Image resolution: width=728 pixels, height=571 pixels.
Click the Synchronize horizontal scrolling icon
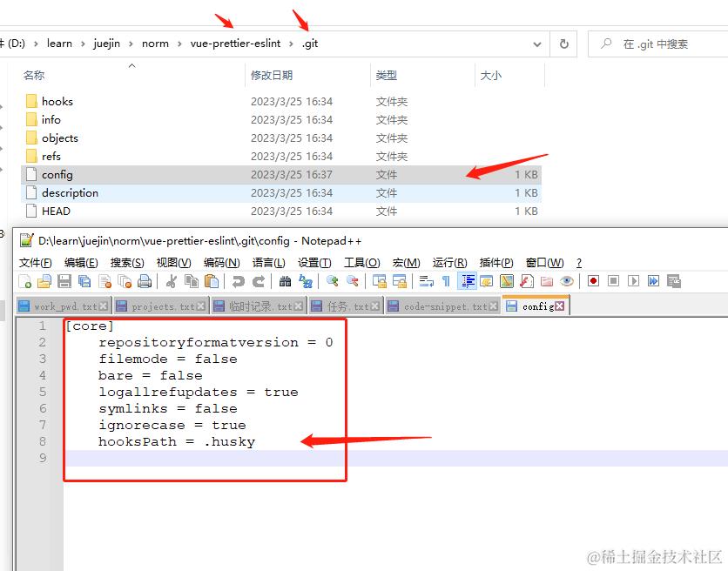400,281
